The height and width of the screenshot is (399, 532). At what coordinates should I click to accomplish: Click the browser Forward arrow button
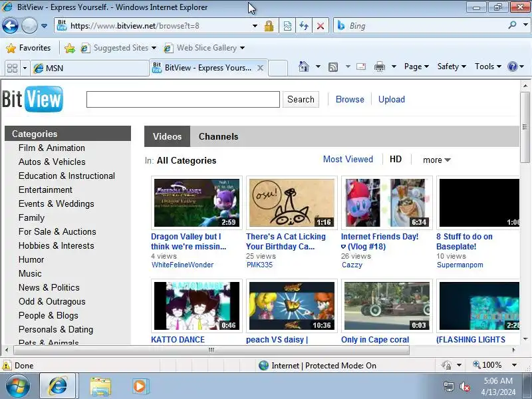(29, 26)
